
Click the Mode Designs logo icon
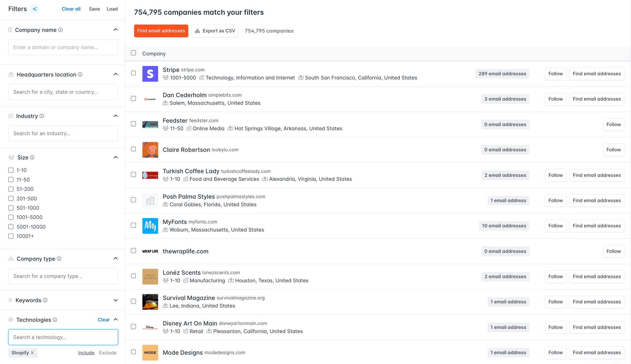pos(150,353)
